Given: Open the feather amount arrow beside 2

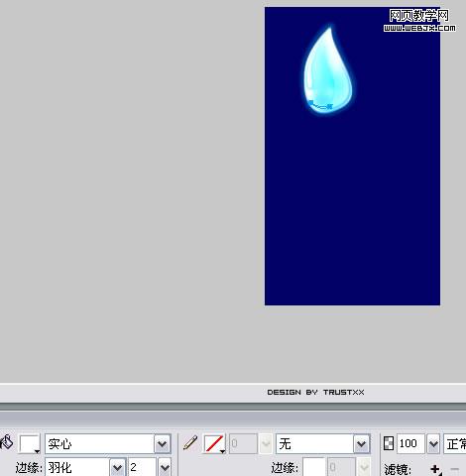Looking at the screenshot, I should pyautogui.click(x=165, y=467).
